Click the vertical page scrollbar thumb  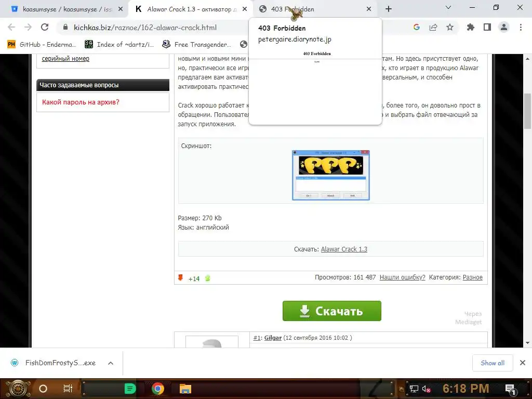coord(527,111)
